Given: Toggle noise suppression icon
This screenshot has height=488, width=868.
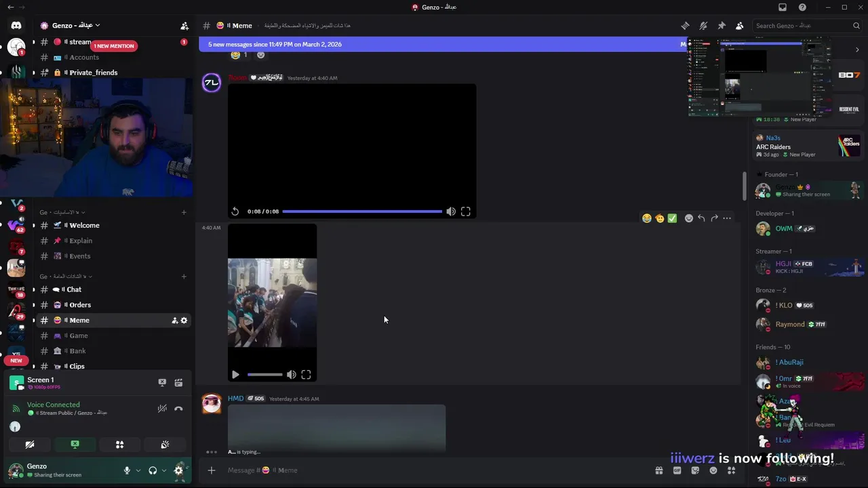Looking at the screenshot, I should coord(162,408).
